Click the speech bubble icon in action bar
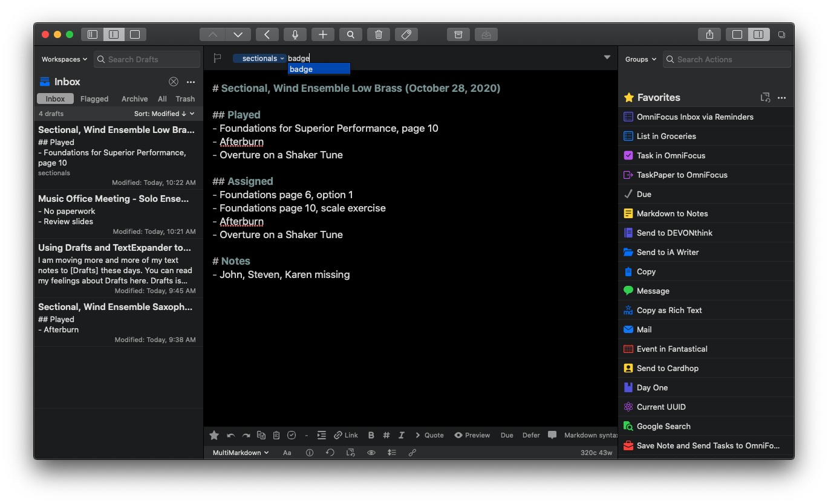Image resolution: width=828 pixels, height=504 pixels. [x=552, y=435]
